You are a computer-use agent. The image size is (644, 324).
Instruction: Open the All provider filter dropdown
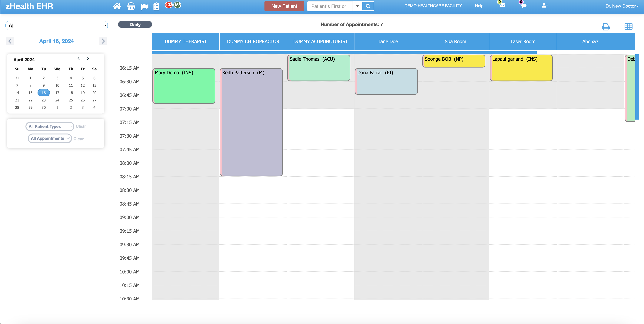pos(57,25)
